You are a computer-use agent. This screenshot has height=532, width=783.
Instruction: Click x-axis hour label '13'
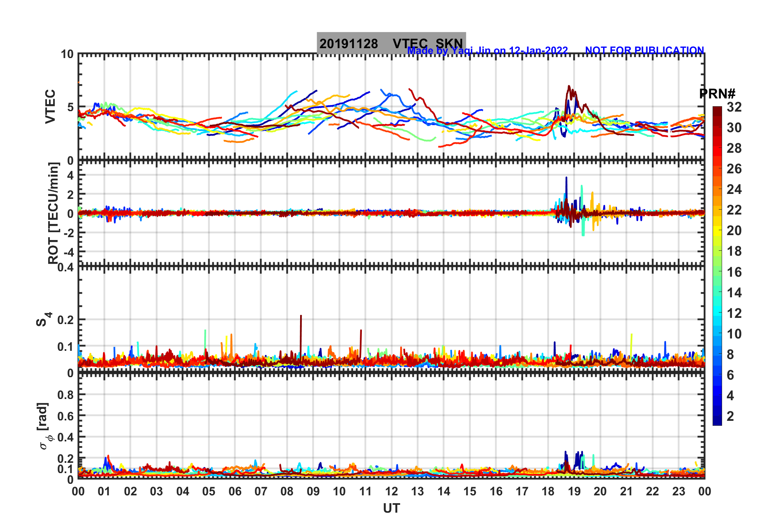(x=417, y=492)
